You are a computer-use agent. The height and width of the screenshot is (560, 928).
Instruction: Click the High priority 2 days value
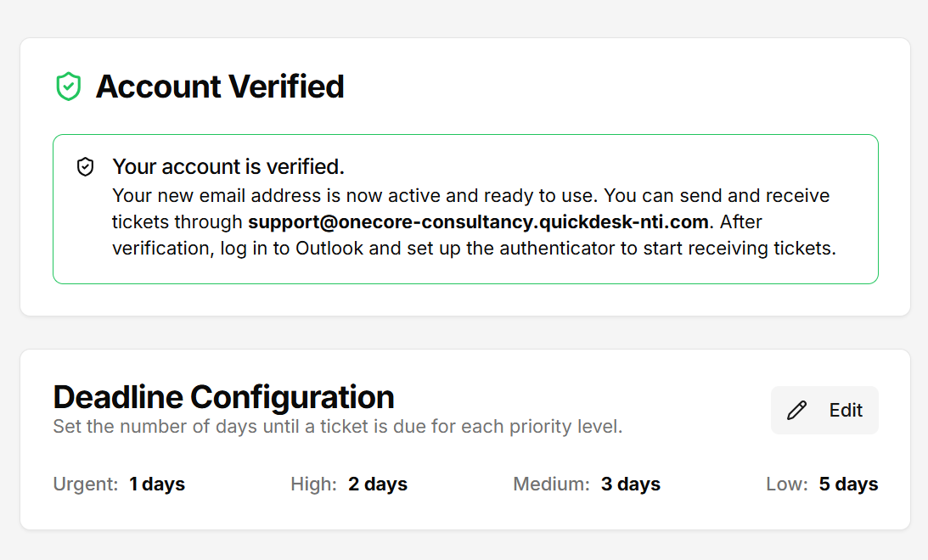pos(378,484)
